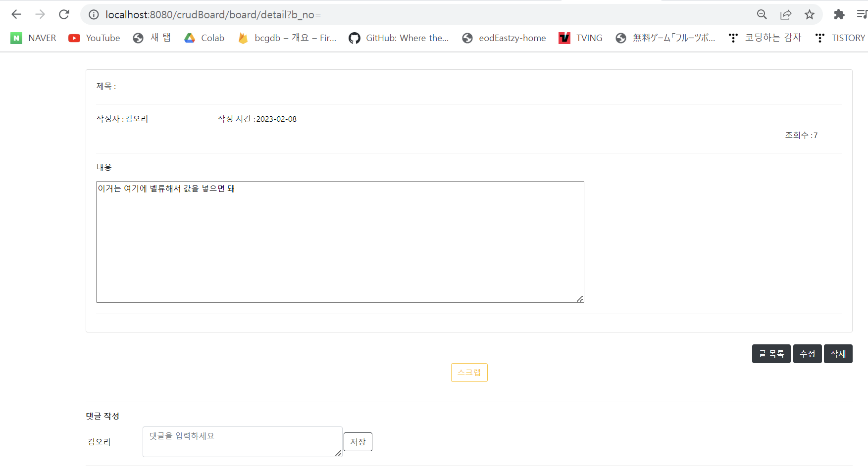This screenshot has height=471, width=868.
Task: Click the 스크랩 scrap button
Action: click(x=469, y=373)
